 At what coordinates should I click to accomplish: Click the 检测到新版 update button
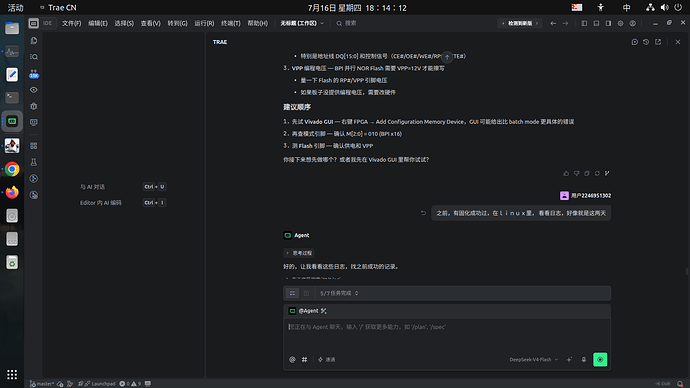pyautogui.click(x=520, y=23)
